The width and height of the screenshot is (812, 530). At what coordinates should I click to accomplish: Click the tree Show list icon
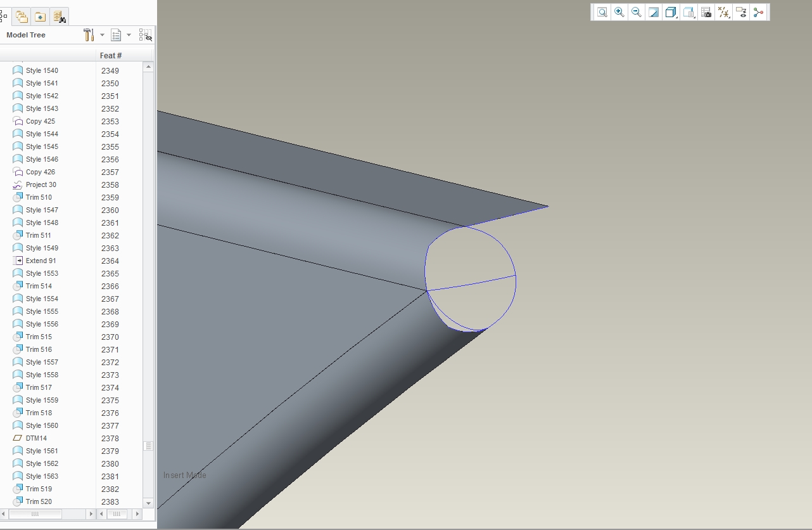(116, 35)
